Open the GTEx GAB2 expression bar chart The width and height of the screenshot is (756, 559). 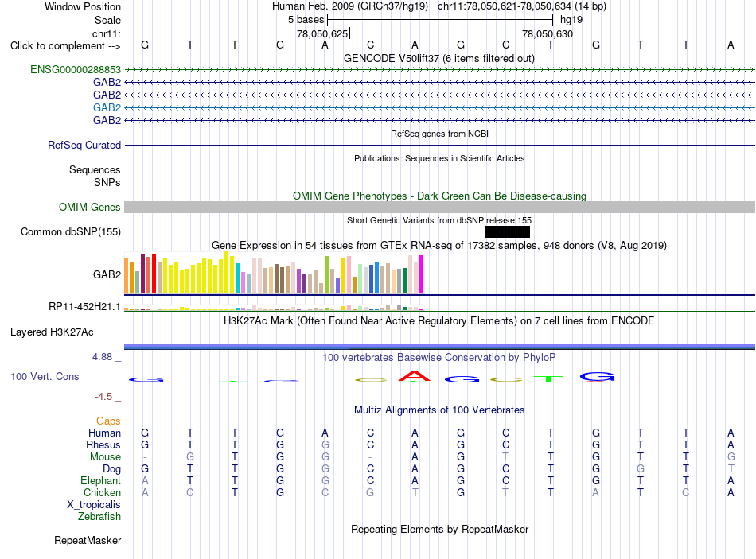(274, 273)
